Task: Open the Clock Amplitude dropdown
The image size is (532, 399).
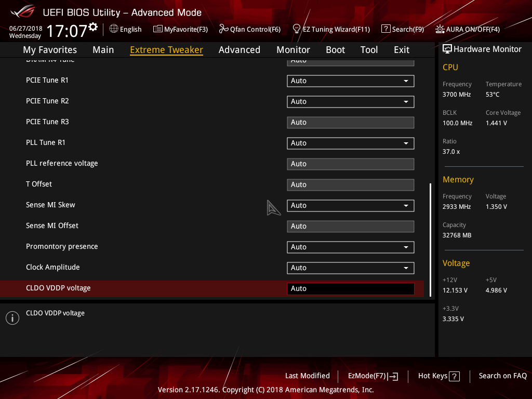Action: pos(351,268)
